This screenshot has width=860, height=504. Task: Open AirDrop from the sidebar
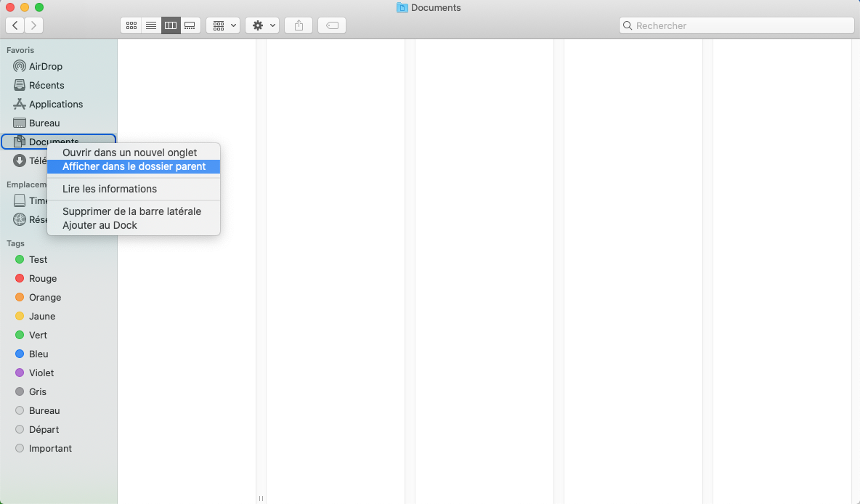(45, 66)
